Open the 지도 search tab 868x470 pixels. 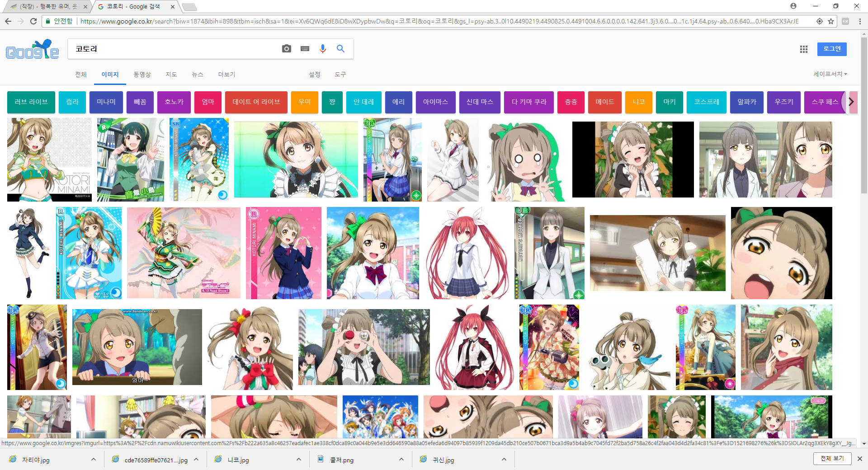tap(171, 75)
